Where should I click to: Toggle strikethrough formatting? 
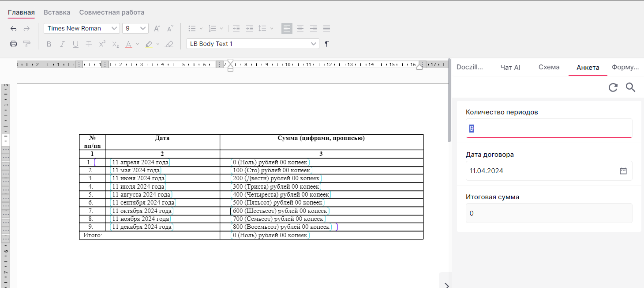point(89,44)
